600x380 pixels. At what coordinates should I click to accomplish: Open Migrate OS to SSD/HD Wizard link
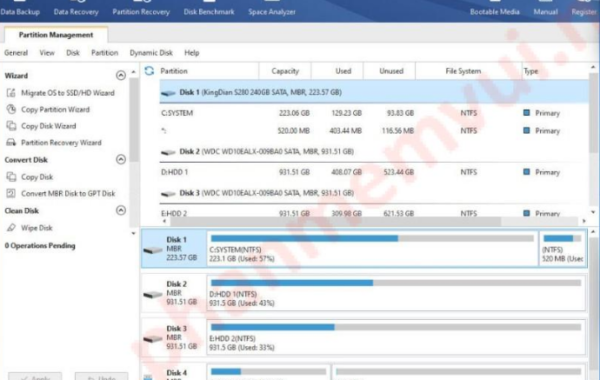[68, 93]
